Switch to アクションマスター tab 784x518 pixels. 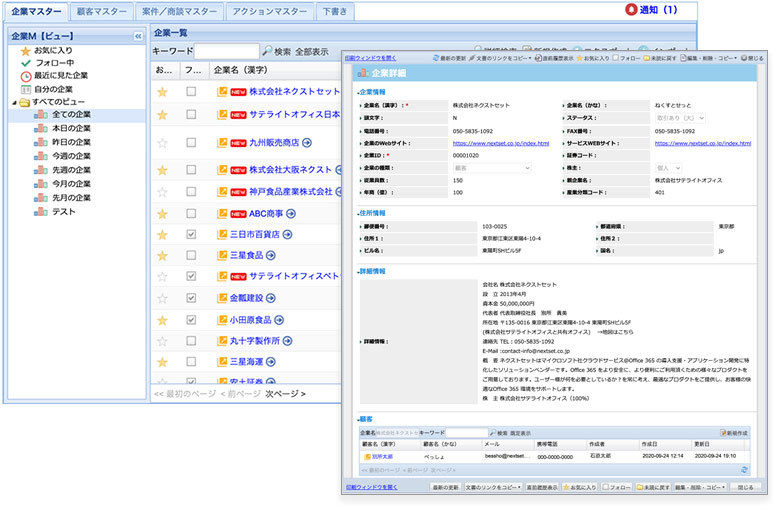tap(270, 12)
